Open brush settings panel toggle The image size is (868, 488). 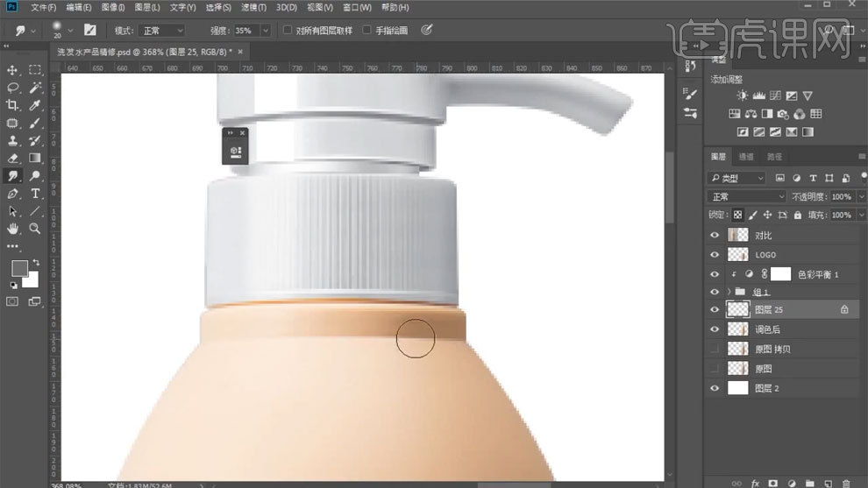coord(89,31)
